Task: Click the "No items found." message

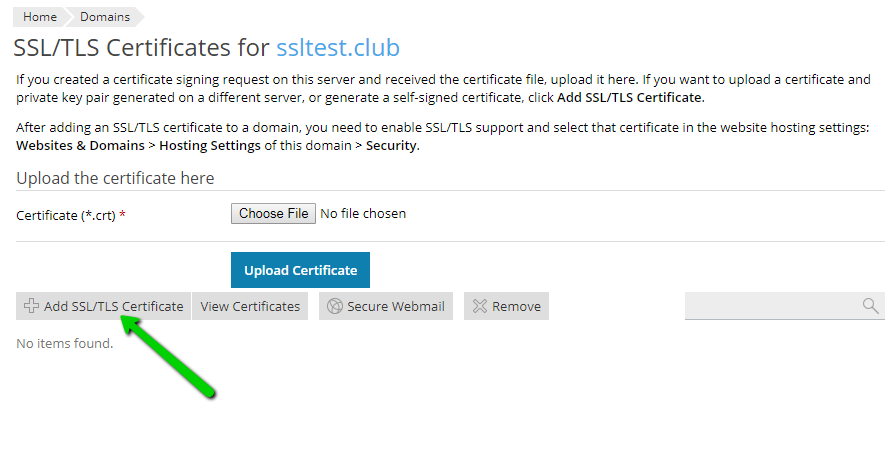Action: (x=65, y=344)
